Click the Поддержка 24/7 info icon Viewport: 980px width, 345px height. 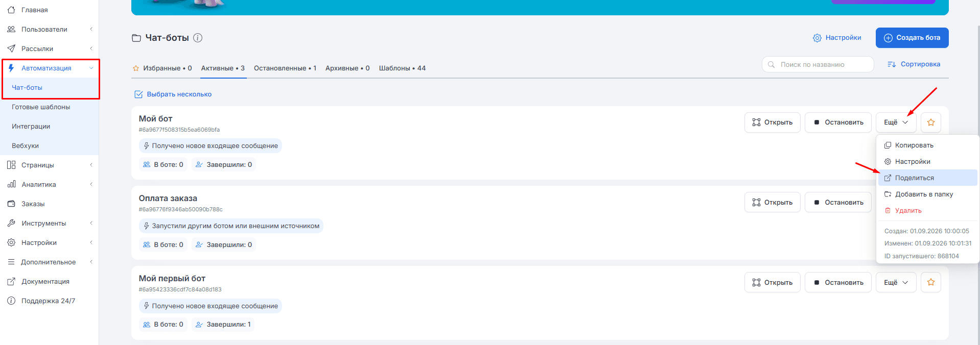click(x=11, y=301)
